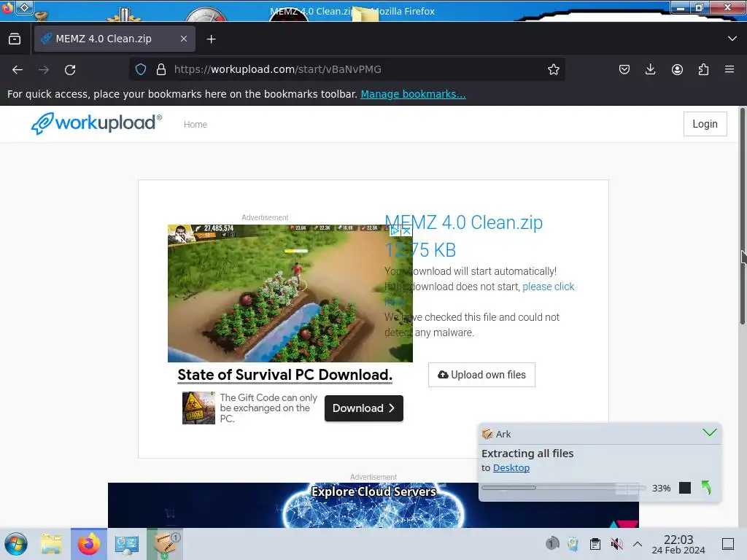Go back to previous page
The image size is (747, 560).
click(x=18, y=69)
